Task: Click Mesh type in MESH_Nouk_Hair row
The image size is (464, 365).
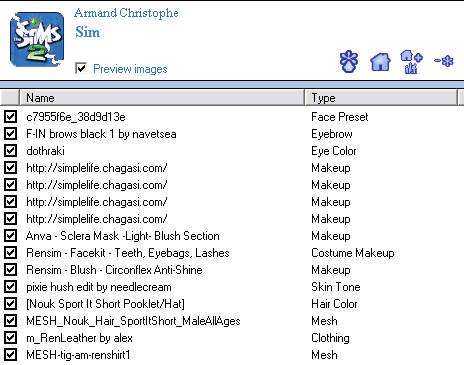Action: (324, 321)
